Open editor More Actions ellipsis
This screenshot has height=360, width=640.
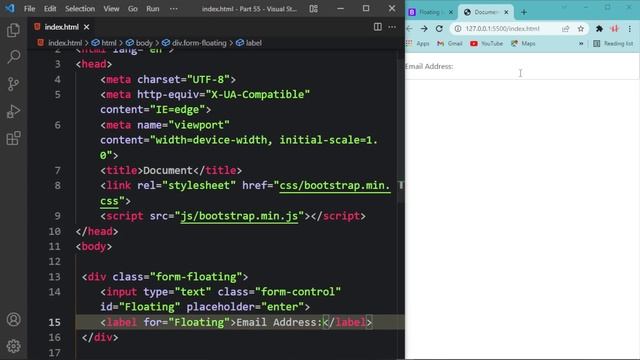pos(392,27)
